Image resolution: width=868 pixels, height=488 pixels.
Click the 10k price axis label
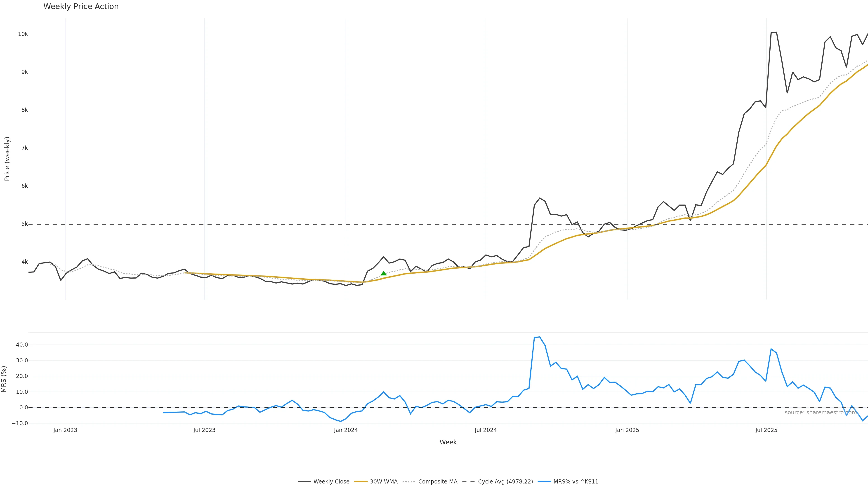(23, 34)
